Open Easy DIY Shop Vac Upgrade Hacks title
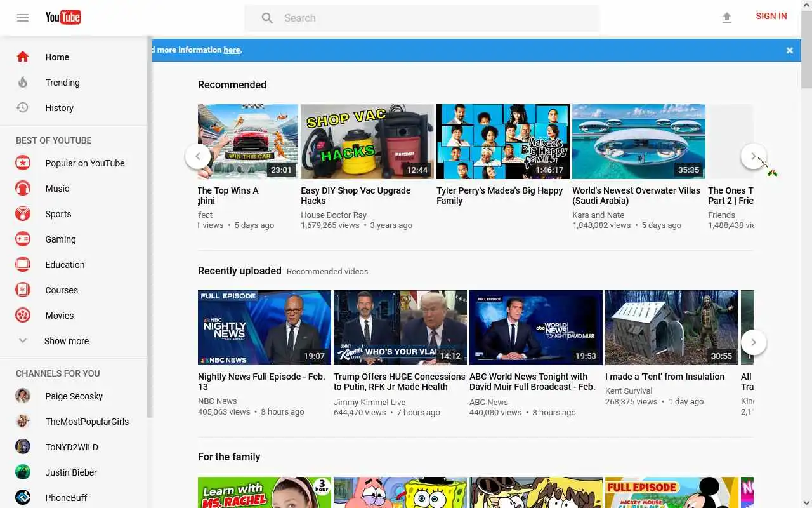Screen dimensions: 812x508 click(355, 196)
